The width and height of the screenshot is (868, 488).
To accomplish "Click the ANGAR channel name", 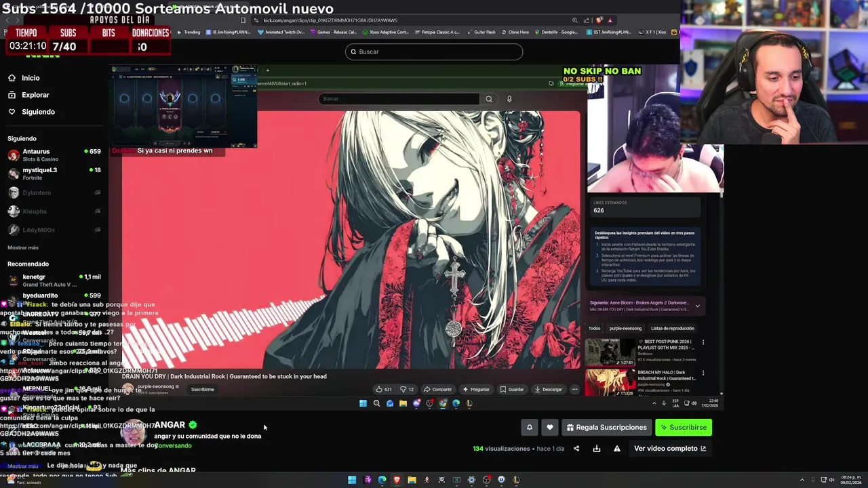I will tap(170, 425).
